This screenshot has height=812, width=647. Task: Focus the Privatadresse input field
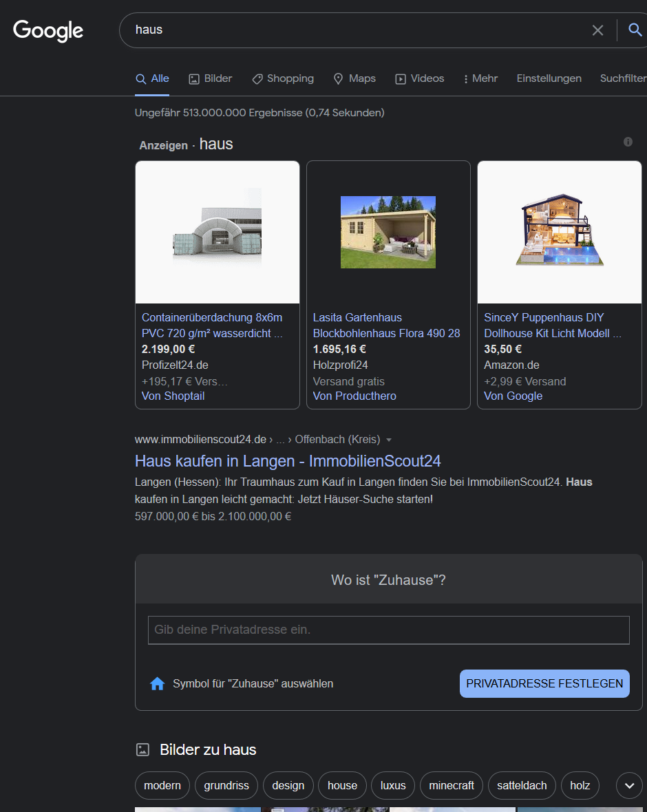(x=388, y=630)
